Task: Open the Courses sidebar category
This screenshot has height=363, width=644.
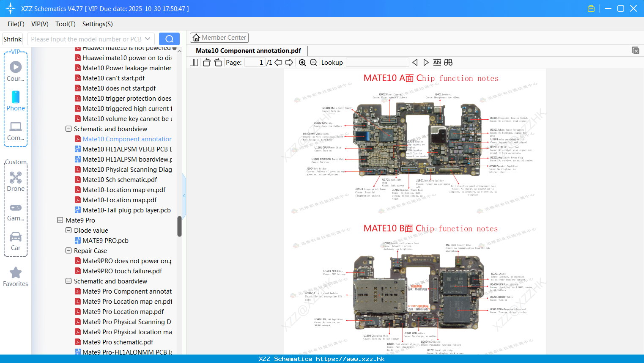Action: 16,71
